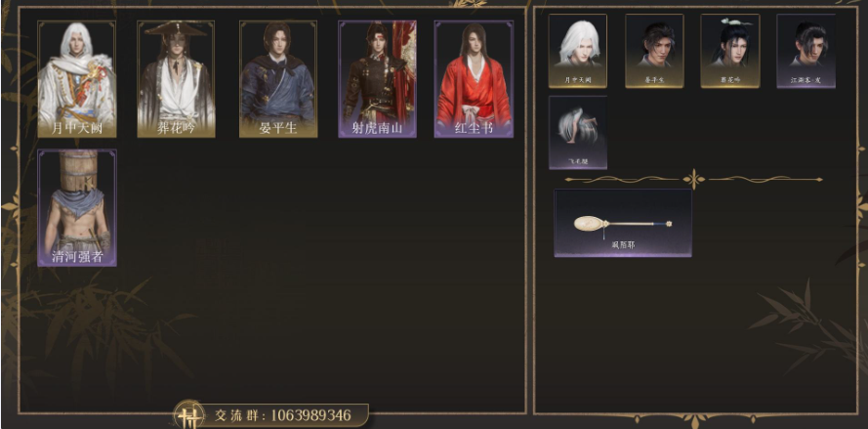Pick the 晏平生 blue robe outfit
868x429 pixels.
[278, 79]
